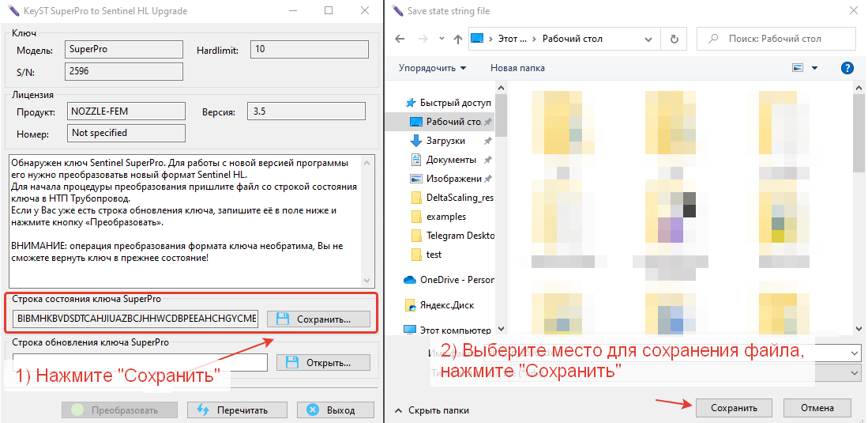Viewport: 868px width, 423px height.
Task: Click the floppy disk icon on Открыть button
Action: (291, 363)
